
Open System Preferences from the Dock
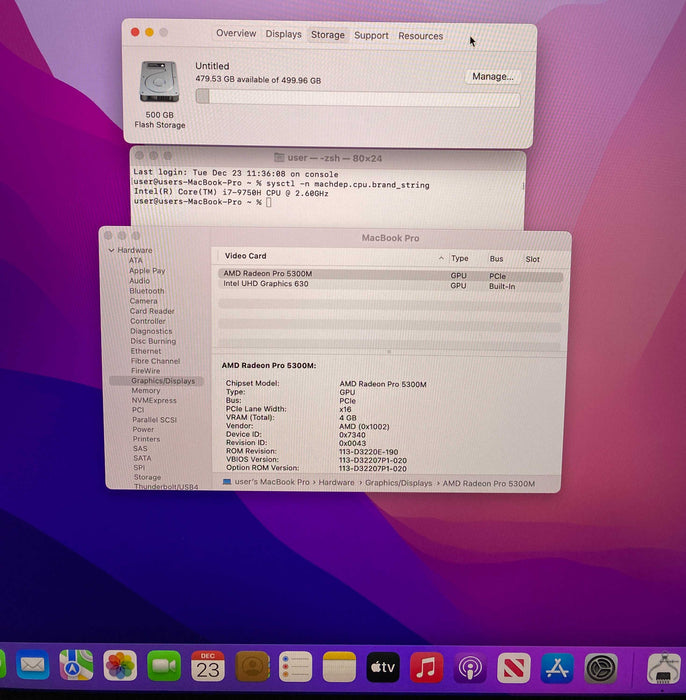[601, 669]
